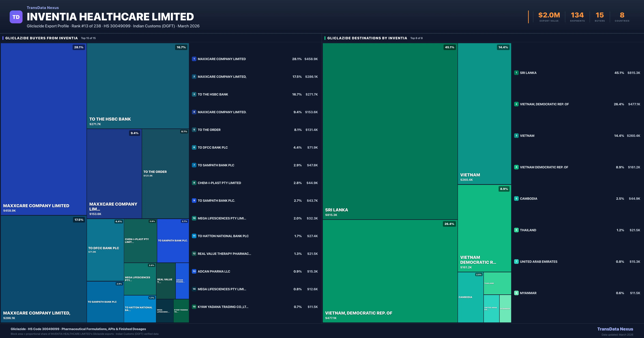Image resolution: width=644 pixels, height=338 pixels.
Task: Click rank badge 1 beside Sri Lanka
Action: click(x=516, y=73)
